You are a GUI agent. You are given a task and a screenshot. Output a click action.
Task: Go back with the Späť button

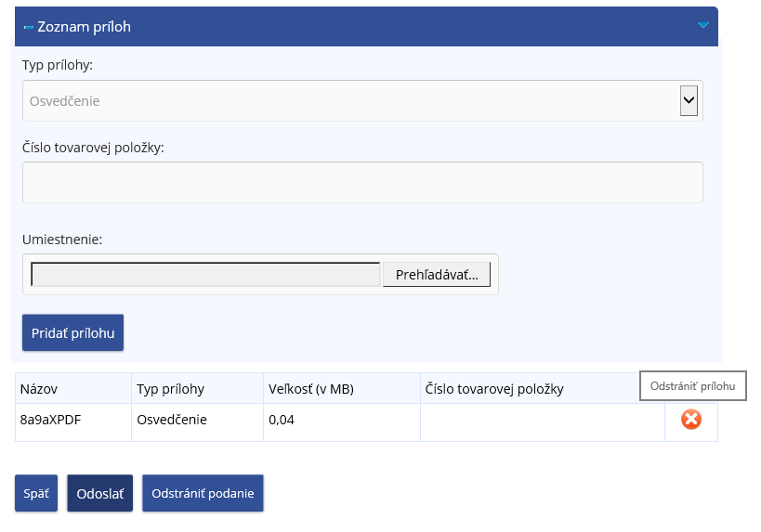(36, 493)
